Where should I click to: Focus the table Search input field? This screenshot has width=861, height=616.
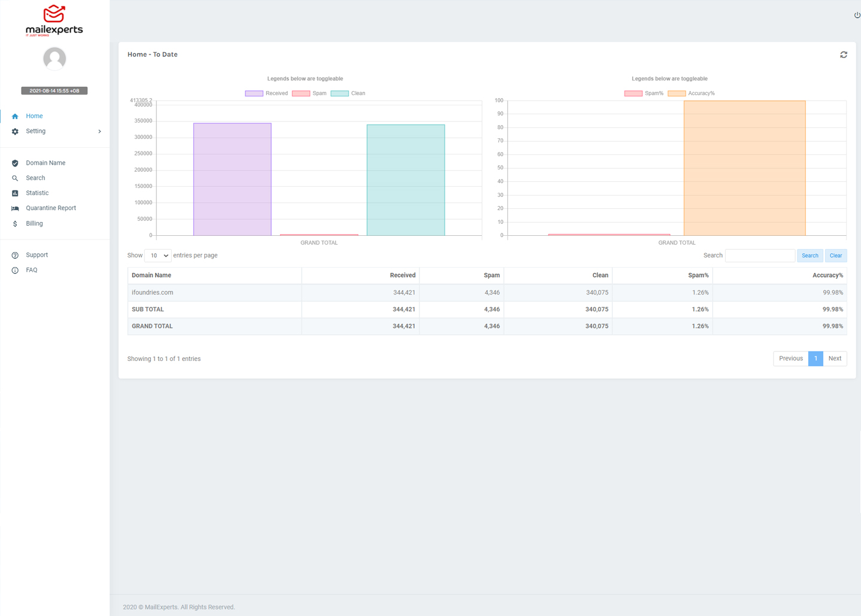pos(759,256)
